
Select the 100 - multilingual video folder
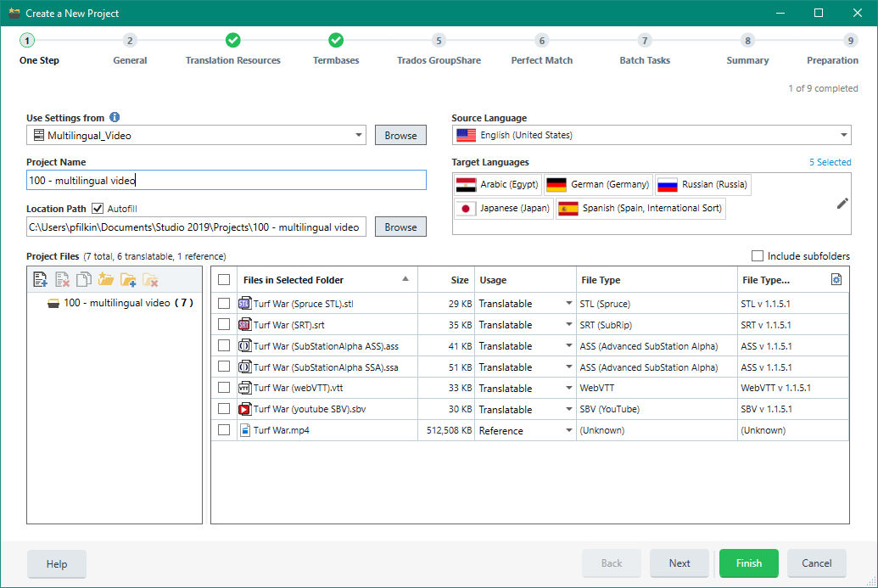coord(115,303)
